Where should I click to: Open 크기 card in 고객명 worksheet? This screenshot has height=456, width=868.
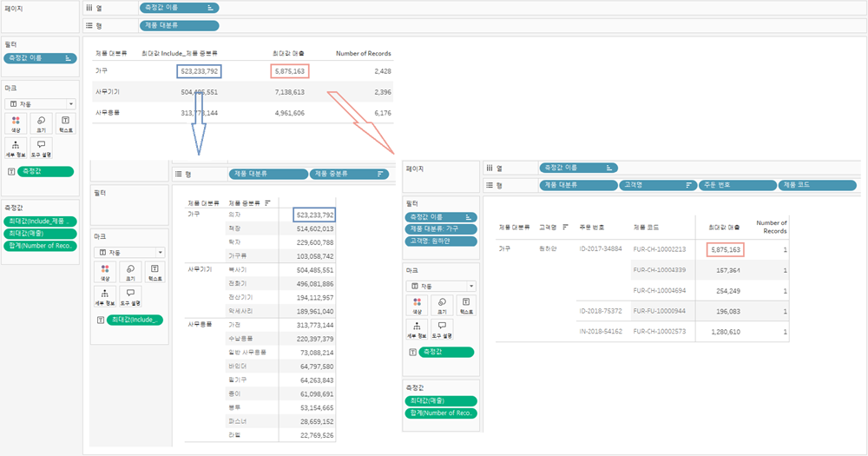[x=442, y=305]
